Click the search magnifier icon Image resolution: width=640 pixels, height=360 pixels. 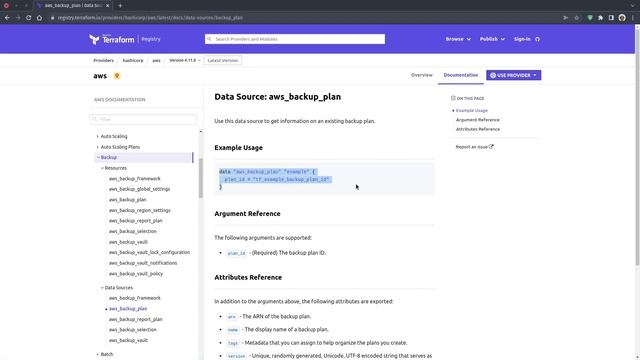click(209, 39)
